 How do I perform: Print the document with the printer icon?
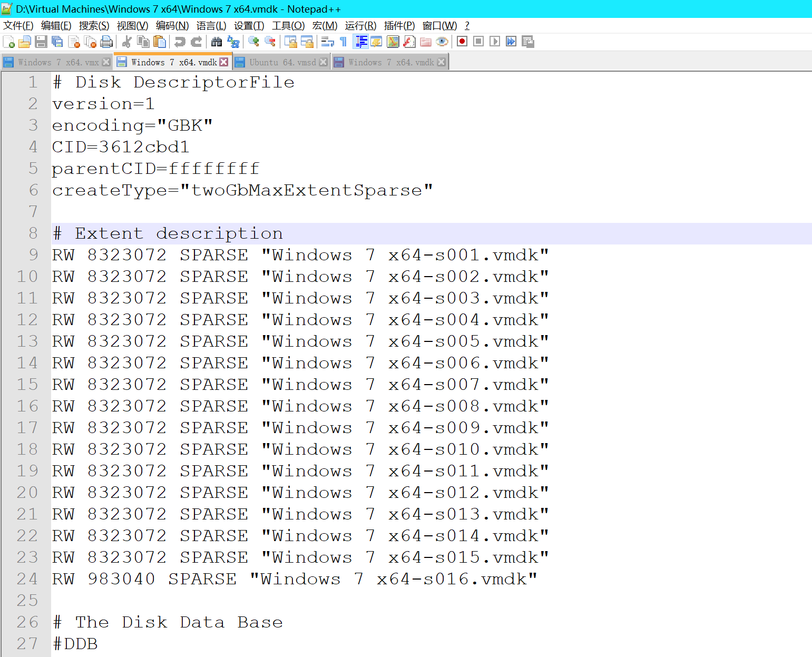106,42
